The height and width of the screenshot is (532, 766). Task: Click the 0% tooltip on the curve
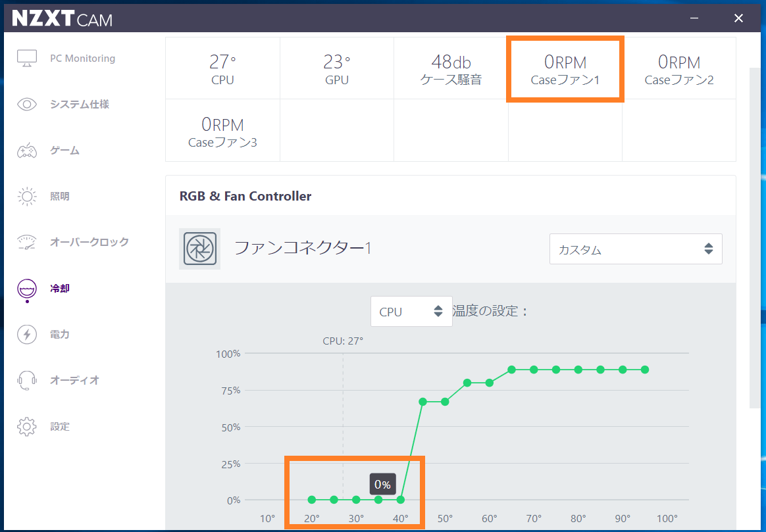(382, 484)
